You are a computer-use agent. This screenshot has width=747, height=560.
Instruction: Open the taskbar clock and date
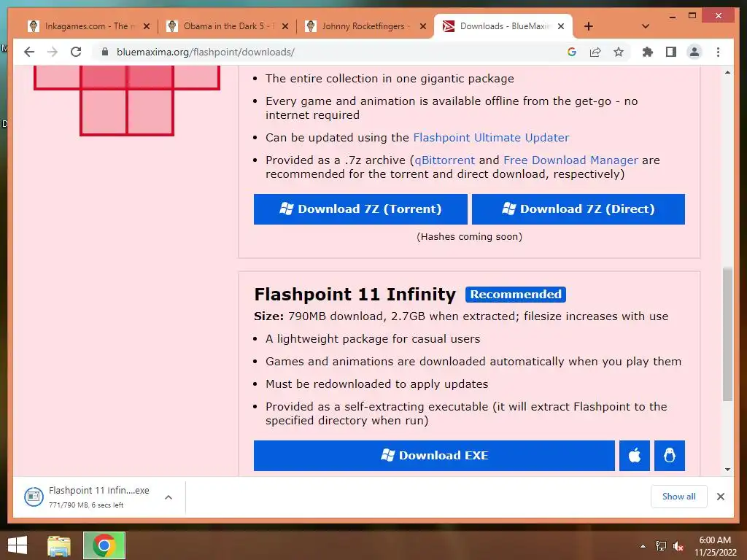tap(715, 546)
